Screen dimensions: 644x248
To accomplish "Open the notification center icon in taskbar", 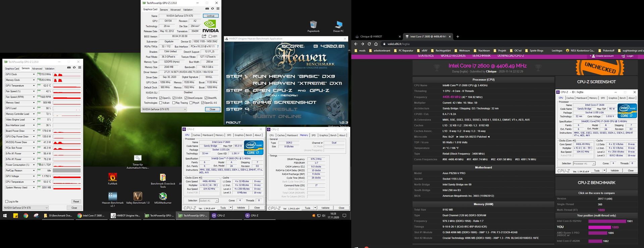I will (344, 216).
